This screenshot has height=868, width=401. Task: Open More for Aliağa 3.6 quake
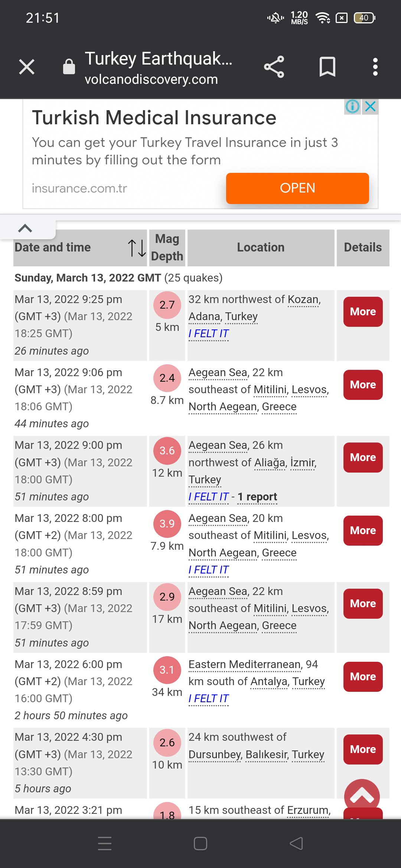coord(363,457)
